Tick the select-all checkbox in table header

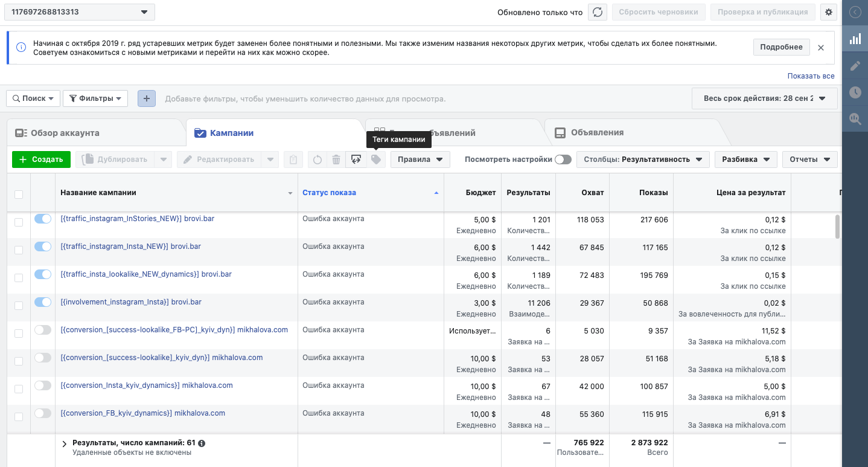(x=19, y=194)
